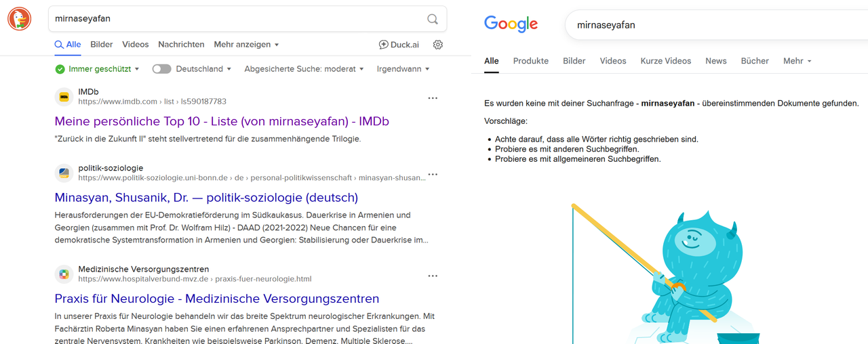
Task: Switch to Google Kurze Videos tab
Action: coord(666,61)
